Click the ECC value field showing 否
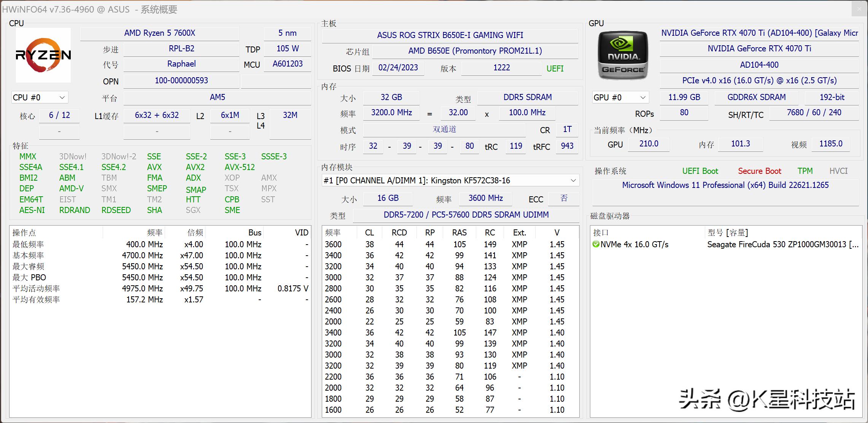This screenshot has width=868, height=423. click(x=564, y=199)
